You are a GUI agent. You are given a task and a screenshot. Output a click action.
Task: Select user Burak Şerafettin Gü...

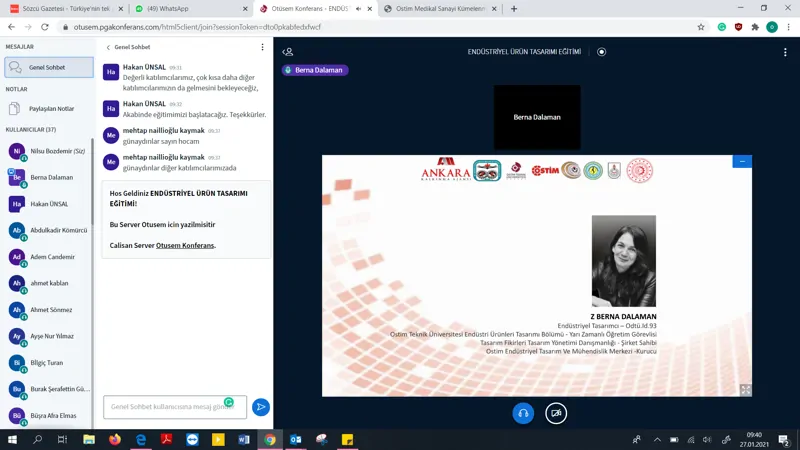[x=49, y=389]
